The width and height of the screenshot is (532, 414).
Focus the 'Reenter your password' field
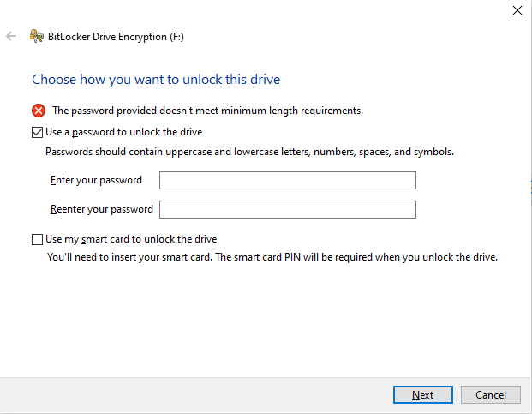tap(288, 209)
